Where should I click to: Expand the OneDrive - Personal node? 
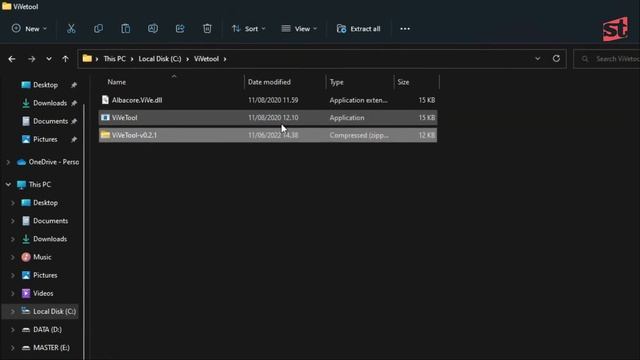coord(8,162)
